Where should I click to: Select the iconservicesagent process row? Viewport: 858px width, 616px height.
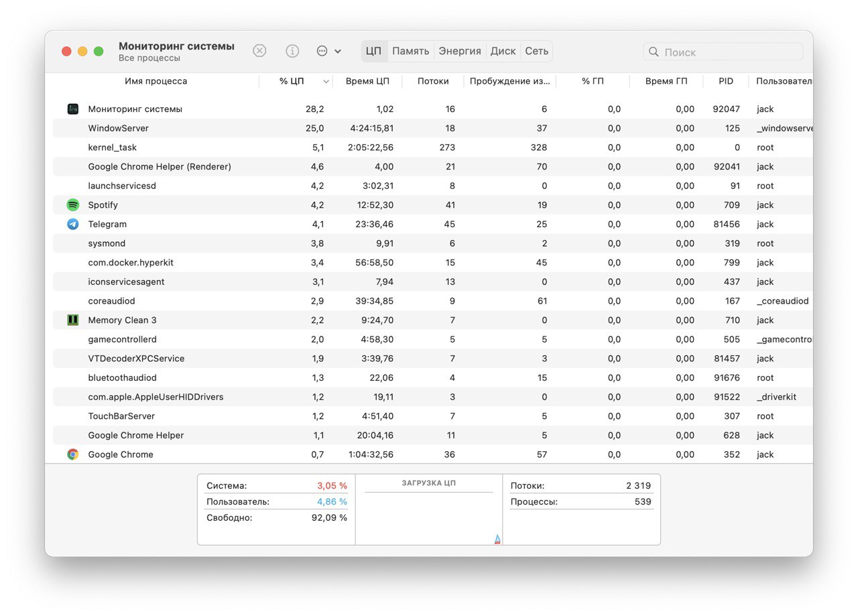433,282
